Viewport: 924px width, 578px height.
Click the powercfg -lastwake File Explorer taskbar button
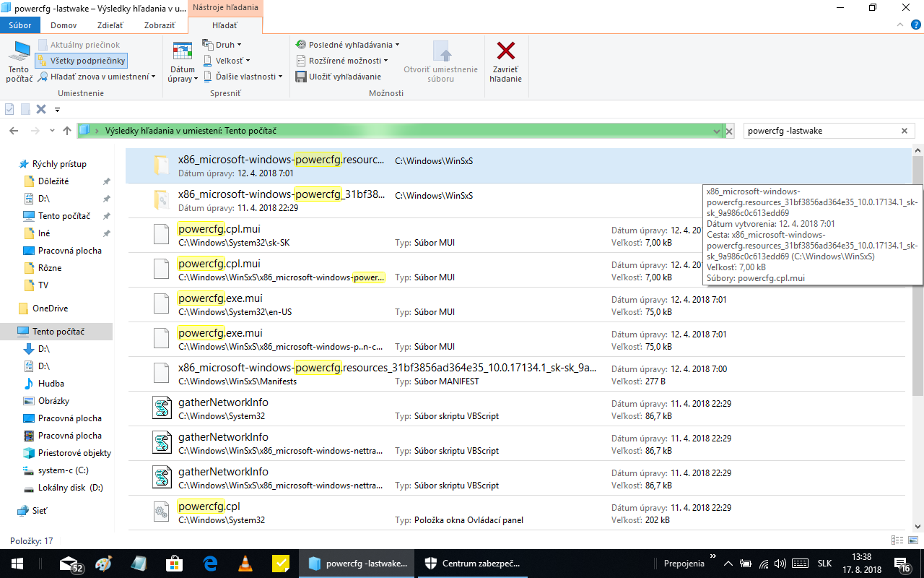(357, 564)
